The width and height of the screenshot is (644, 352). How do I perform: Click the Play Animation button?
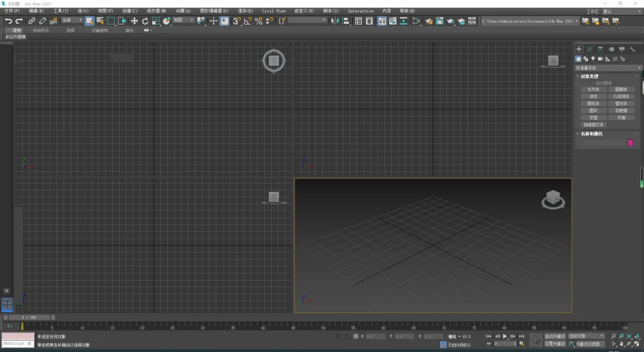click(x=505, y=337)
